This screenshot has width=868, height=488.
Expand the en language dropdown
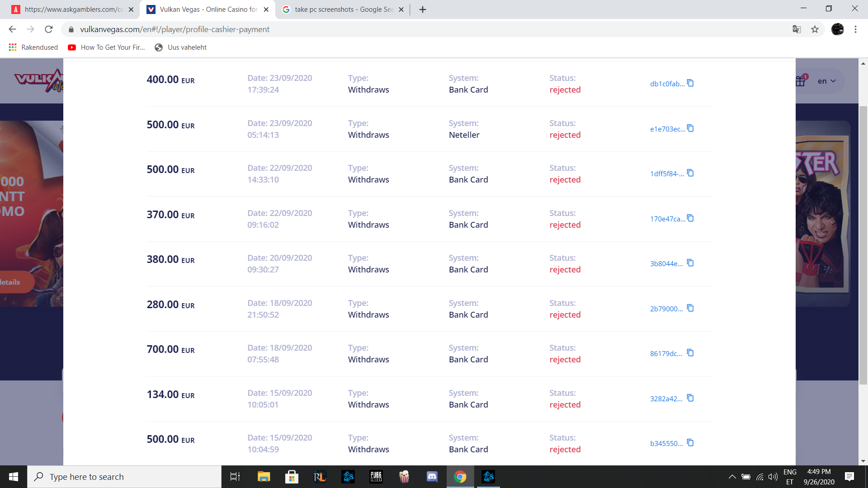[x=827, y=81]
